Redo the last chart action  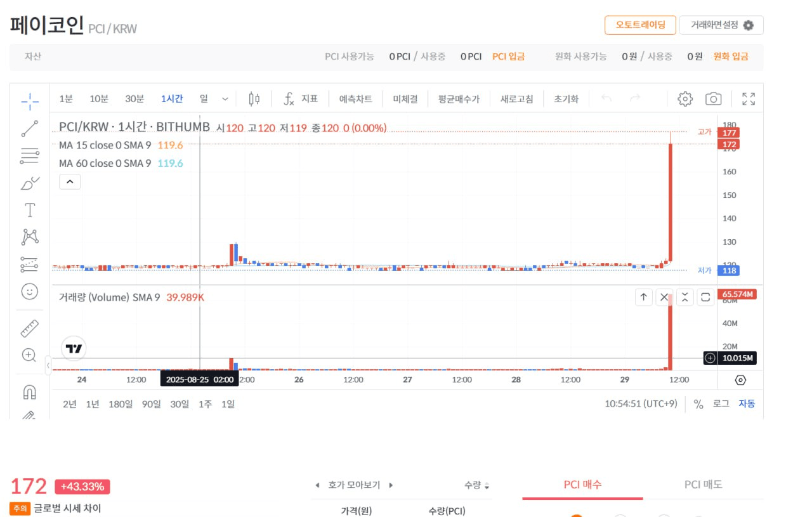pos(635,98)
